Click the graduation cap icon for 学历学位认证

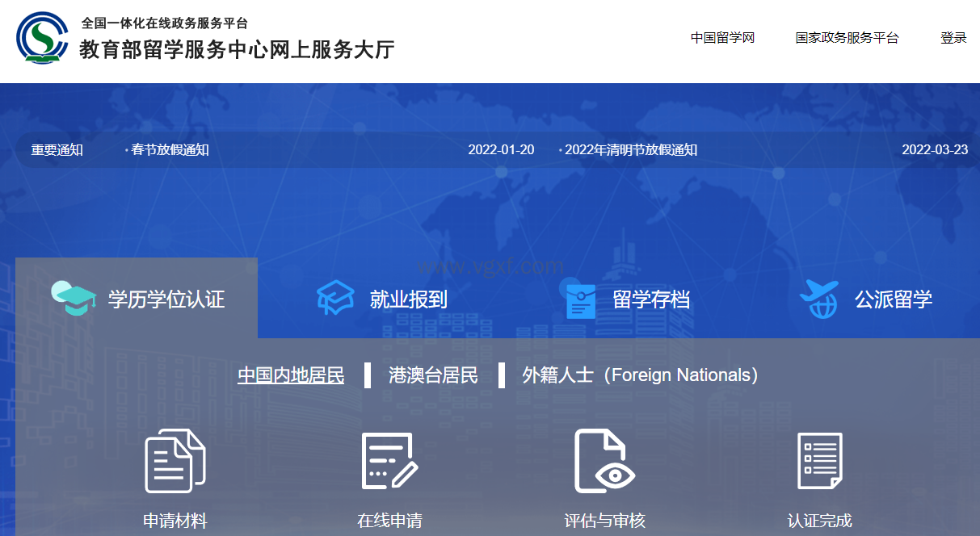[x=74, y=299]
